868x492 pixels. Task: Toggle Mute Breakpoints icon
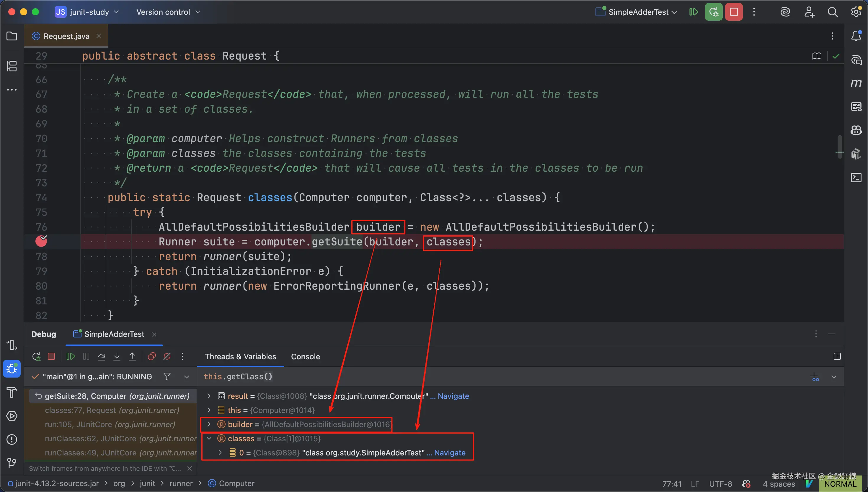click(167, 357)
